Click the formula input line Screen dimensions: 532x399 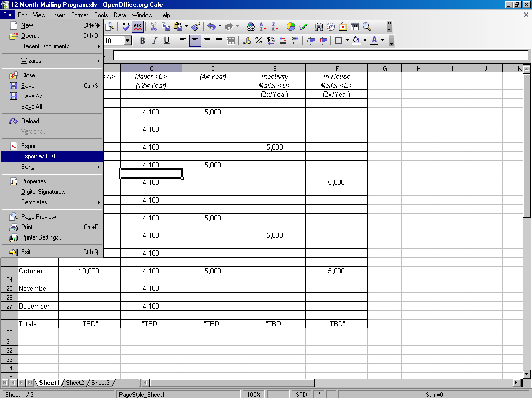click(321, 56)
